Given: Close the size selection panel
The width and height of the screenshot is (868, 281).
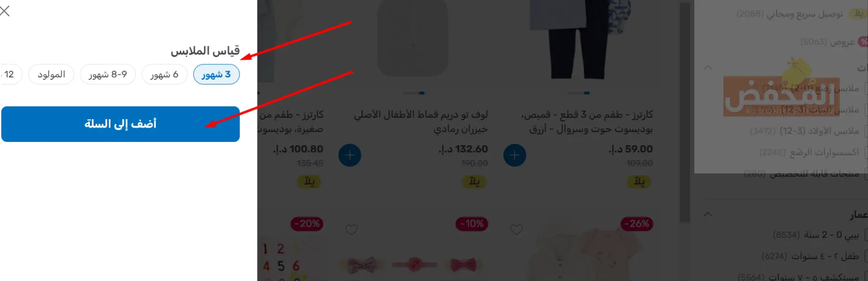Looking at the screenshot, I should (x=5, y=11).
